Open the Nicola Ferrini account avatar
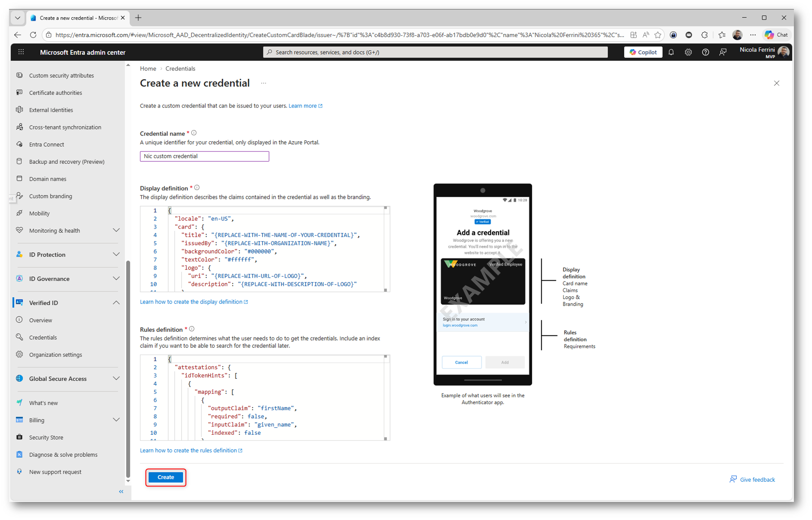The image size is (812, 520). (784, 52)
